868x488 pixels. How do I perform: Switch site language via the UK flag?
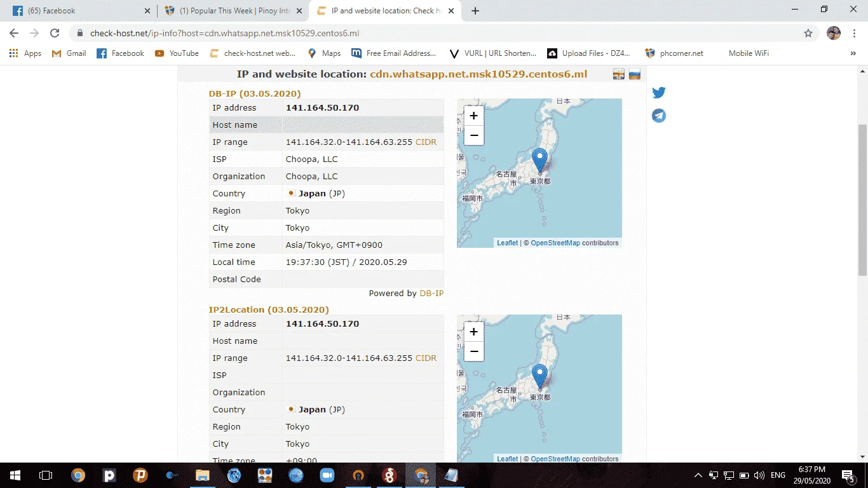619,74
